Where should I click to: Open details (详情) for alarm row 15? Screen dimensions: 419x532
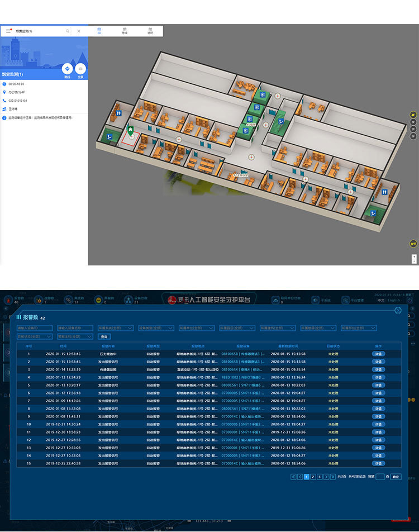tap(378, 463)
